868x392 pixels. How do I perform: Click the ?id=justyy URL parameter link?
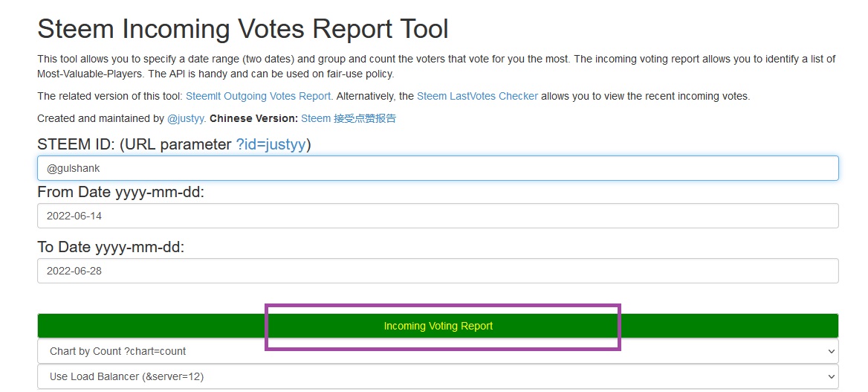point(271,145)
